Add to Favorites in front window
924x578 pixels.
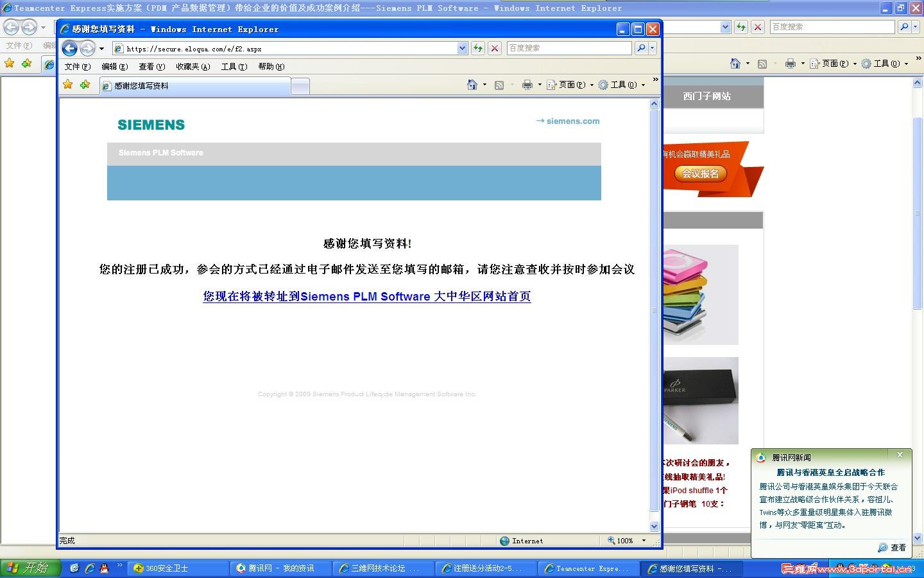coord(85,85)
